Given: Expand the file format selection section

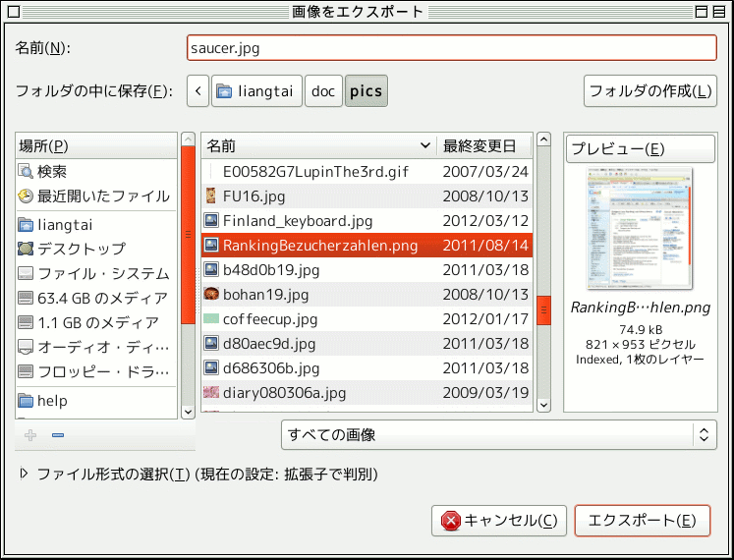Looking at the screenshot, I should pos(25,474).
